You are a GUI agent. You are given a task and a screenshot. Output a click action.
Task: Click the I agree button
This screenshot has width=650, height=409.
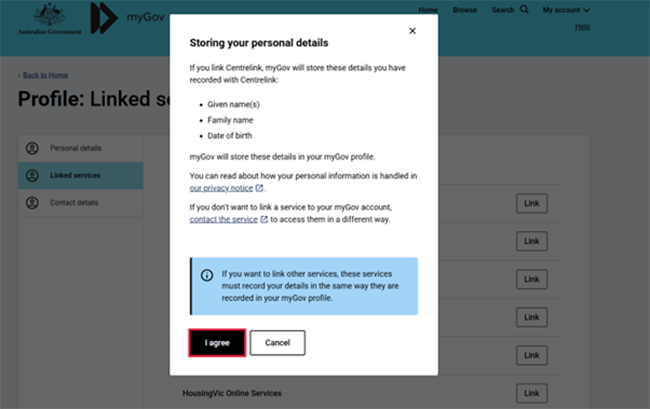217,342
